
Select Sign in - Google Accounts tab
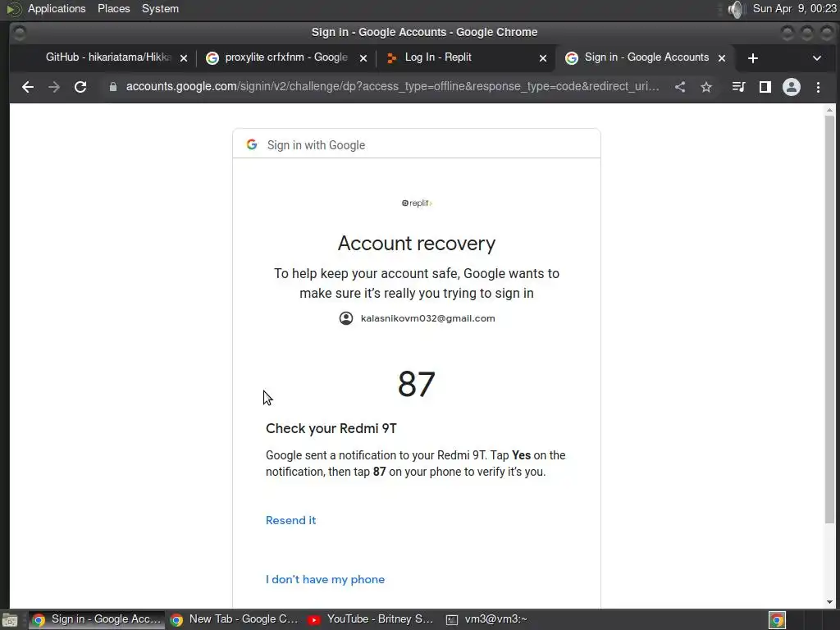pyautogui.click(x=646, y=57)
